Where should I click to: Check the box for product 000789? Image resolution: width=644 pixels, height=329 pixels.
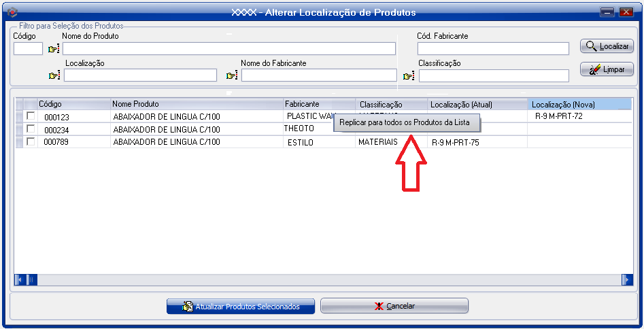(x=31, y=141)
